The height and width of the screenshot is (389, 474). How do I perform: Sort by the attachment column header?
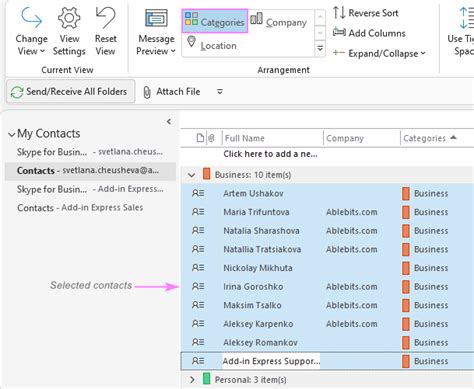point(211,138)
